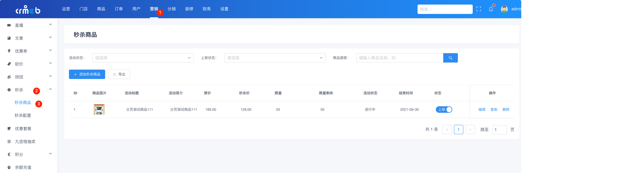Screen dimensions: 644x185
Task: Open the 财务 top menu
Action: tap(207, 9)
